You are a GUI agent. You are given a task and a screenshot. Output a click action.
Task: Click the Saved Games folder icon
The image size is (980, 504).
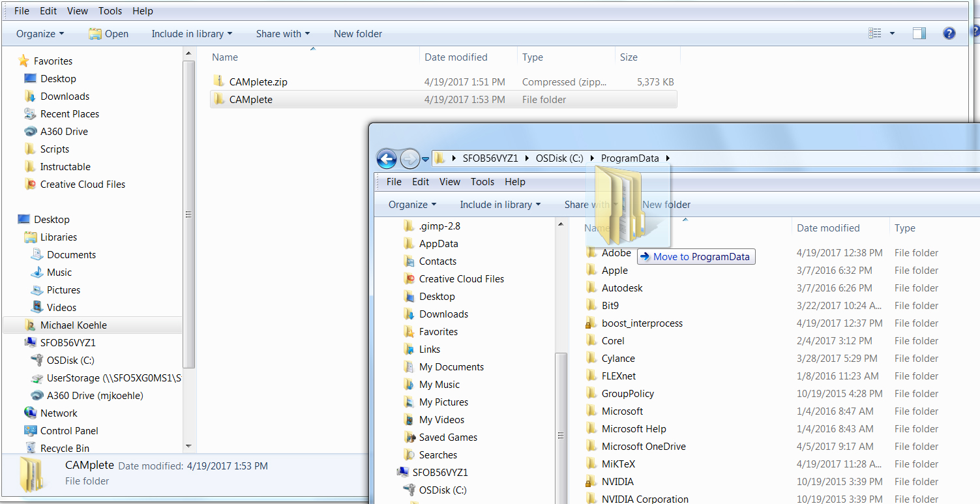click(x=409, y=437)
